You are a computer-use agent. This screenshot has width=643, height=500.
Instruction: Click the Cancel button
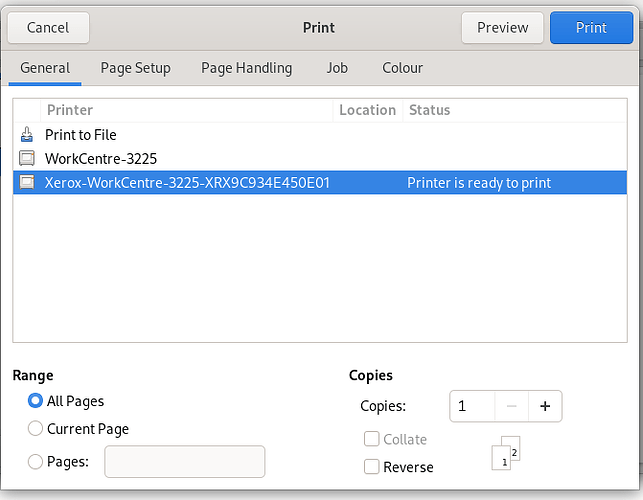(48, 27)
